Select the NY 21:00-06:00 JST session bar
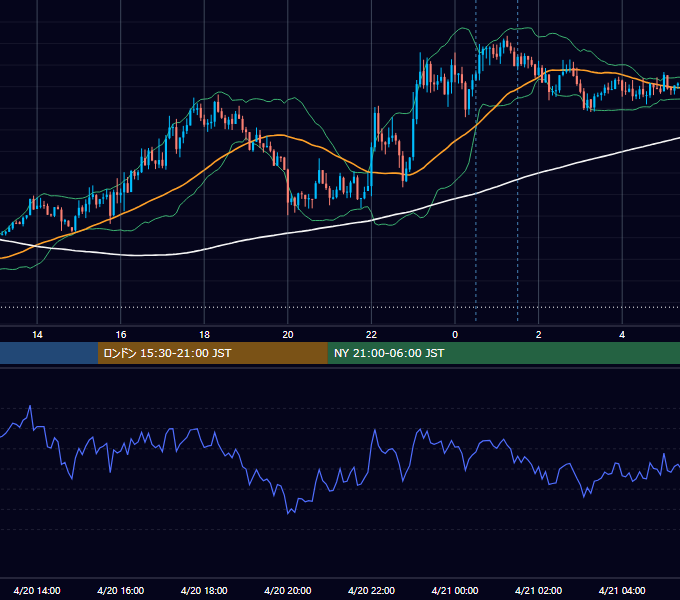This screenshot has height=600, width=680. click(503, 353)
